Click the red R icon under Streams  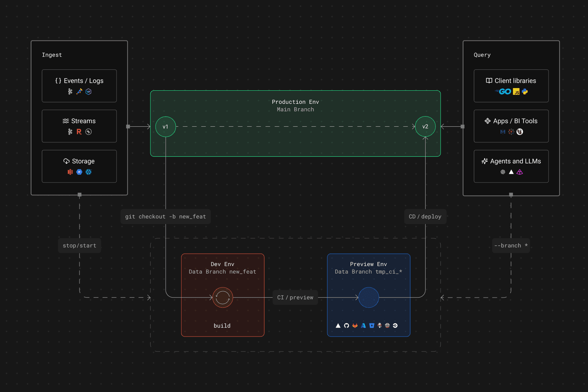(x=79, y=132)
